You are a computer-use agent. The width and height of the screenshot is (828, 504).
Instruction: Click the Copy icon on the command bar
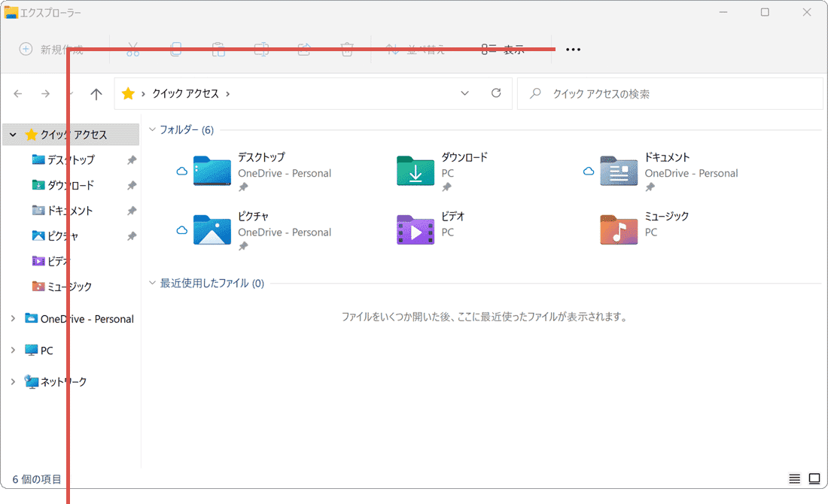[175, 49]
